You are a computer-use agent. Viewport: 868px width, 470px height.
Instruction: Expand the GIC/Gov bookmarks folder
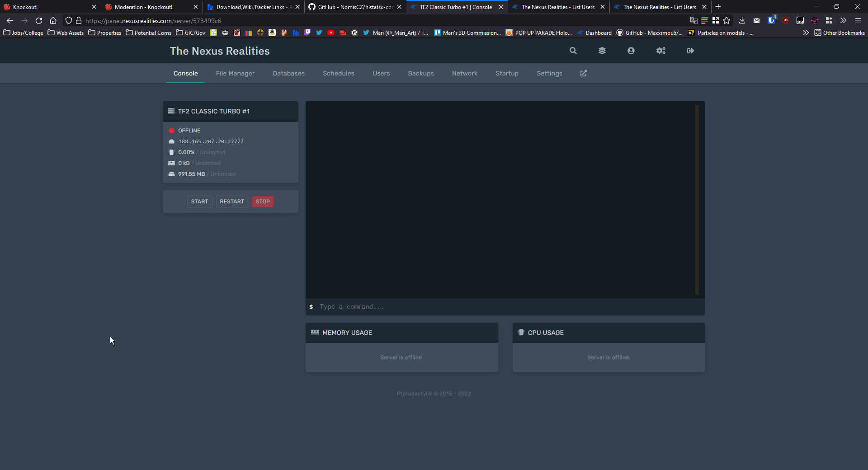tap(191, 33)
